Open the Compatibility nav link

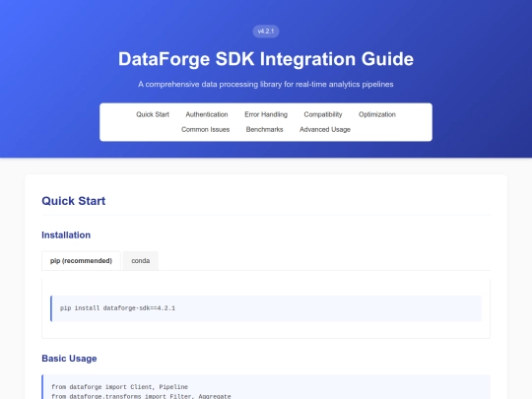pyautogui.click(x=323, y=114)
